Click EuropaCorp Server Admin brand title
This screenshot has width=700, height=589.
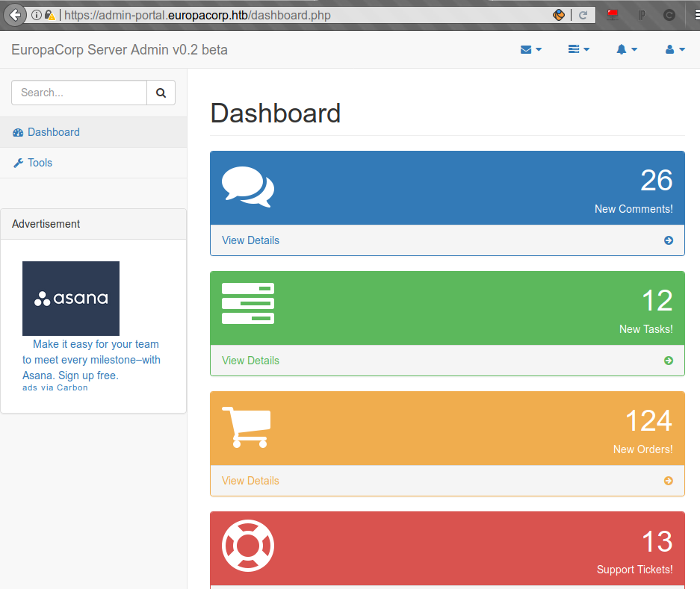[x=120, y=49]
